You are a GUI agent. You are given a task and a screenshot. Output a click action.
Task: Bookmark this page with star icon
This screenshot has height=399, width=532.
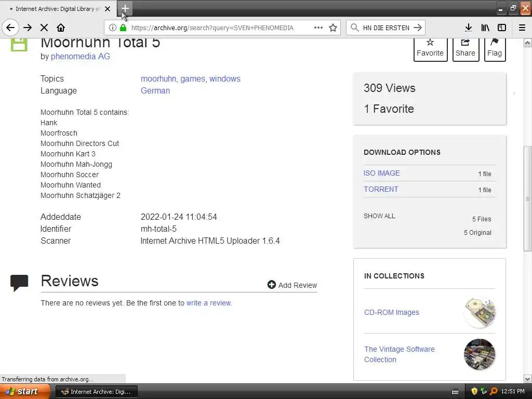tap(333, 28)
